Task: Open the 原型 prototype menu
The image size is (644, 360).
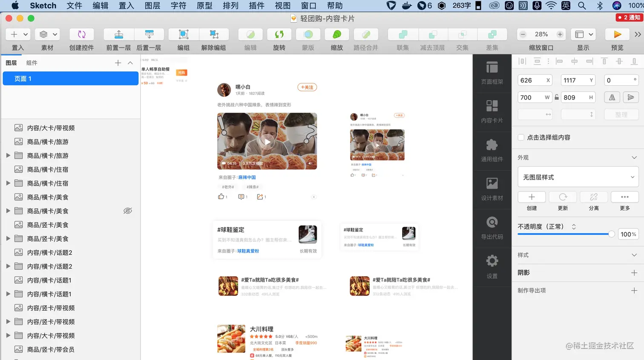Action: tap(204, 6)
